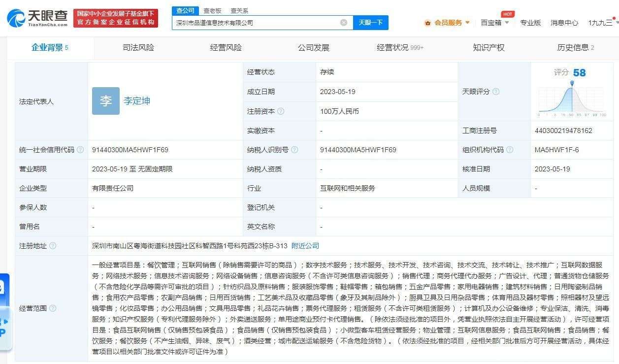Viewport: 619px width, 364px height.
Task: Click the 会员服务 crown icon
Action: [427, 23]
